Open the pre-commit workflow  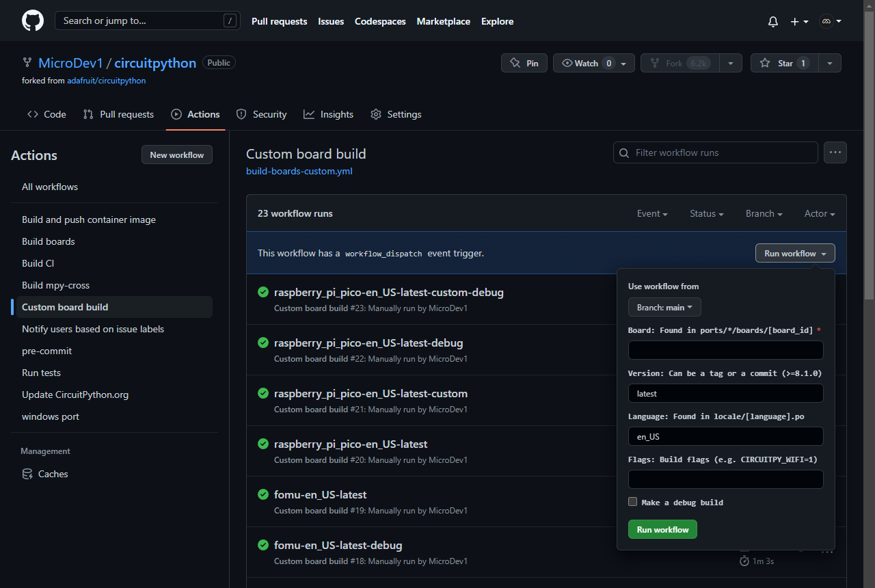click(x=47, y=351)
